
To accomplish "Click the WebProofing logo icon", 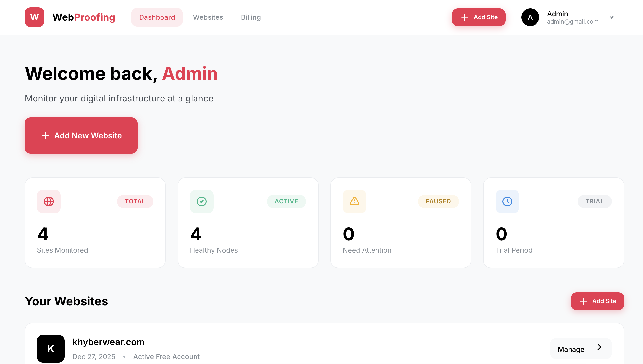I will pyautogui.click(x=34, y=17).
